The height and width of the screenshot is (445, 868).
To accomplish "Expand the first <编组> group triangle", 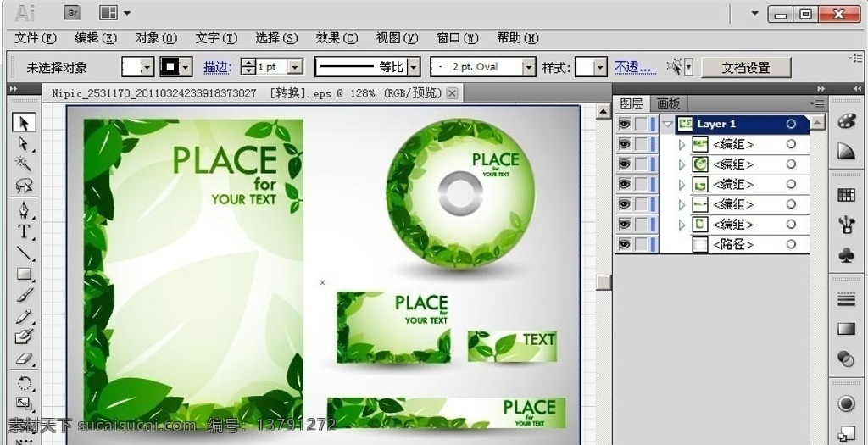I will (682, 144).
